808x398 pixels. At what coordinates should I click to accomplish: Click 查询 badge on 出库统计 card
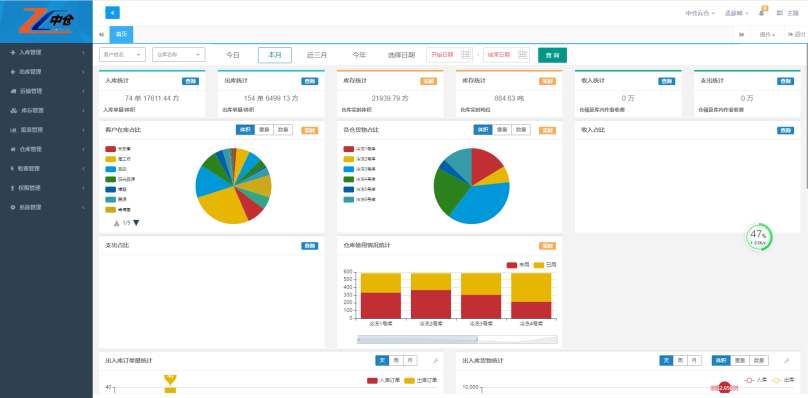tap(310, 81)
